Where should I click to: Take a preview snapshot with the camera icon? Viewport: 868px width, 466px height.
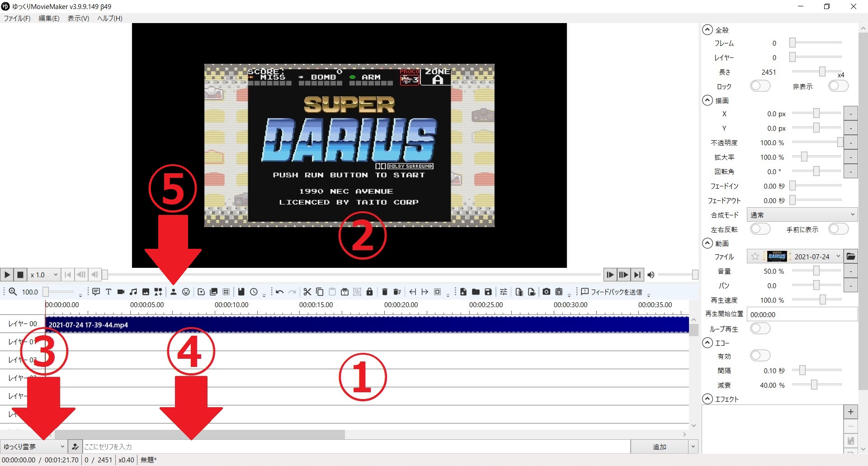(547, 292)
